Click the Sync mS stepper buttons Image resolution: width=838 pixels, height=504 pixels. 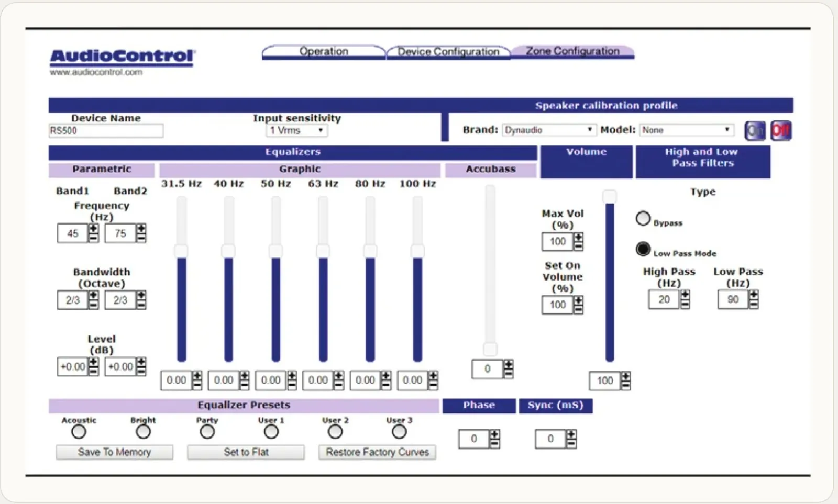click(x=571, y=439)
